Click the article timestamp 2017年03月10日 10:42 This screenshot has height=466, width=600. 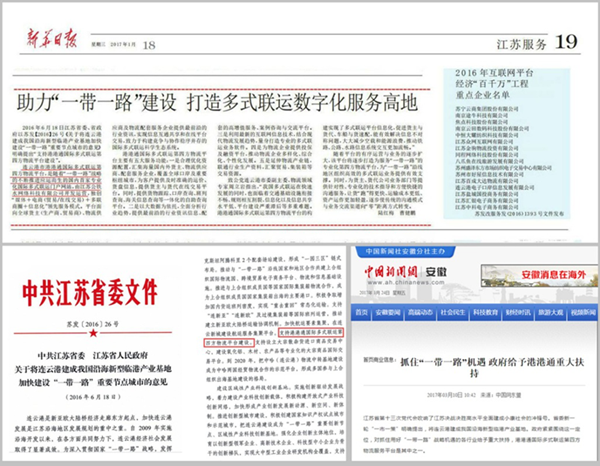(x=451, y=394)
